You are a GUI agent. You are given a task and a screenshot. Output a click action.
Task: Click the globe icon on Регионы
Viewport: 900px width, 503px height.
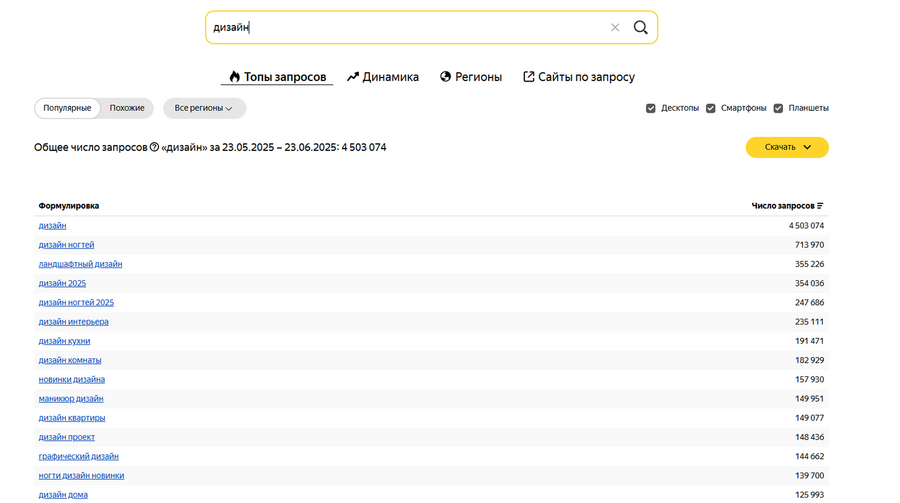[x=446, y=77]
